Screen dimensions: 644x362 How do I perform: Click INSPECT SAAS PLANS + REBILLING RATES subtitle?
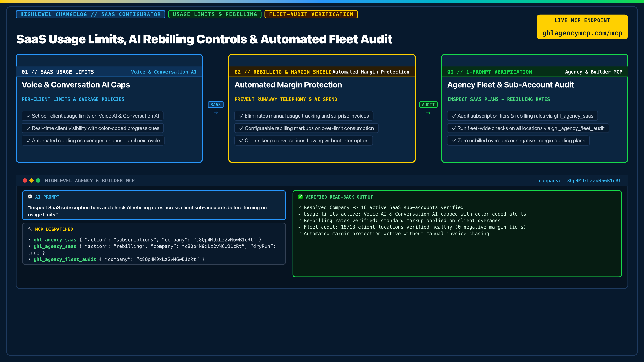coord(498,99)
